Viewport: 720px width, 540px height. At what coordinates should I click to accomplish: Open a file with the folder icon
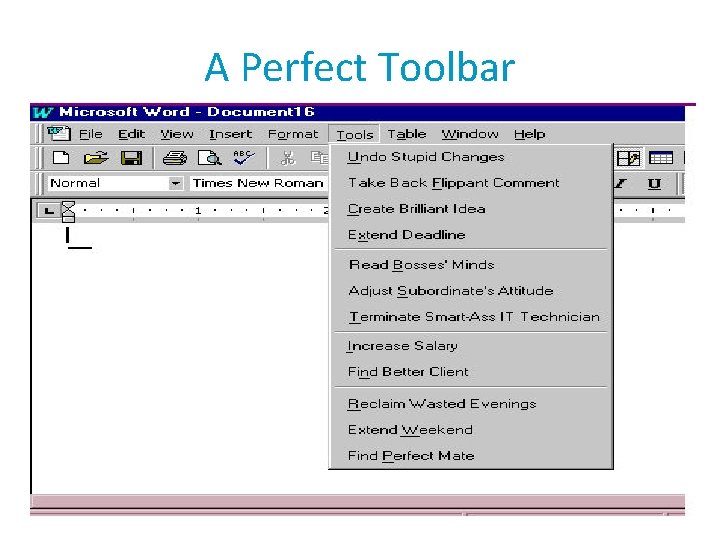96,158
